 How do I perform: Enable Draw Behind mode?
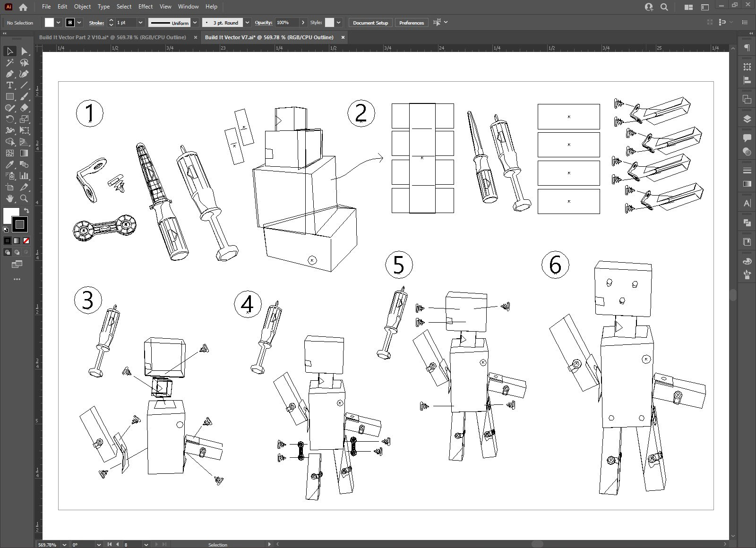[x=17, y=252]
